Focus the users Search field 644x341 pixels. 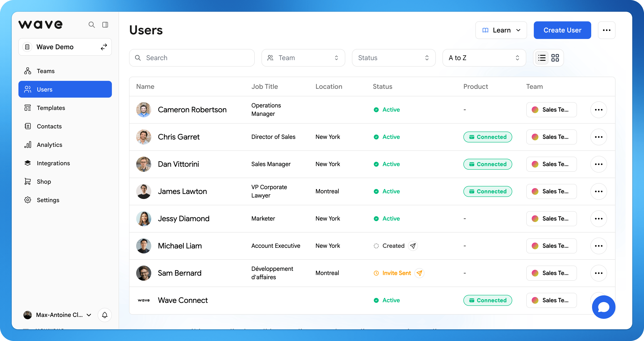pyautogui.click(x=192, y=58)
